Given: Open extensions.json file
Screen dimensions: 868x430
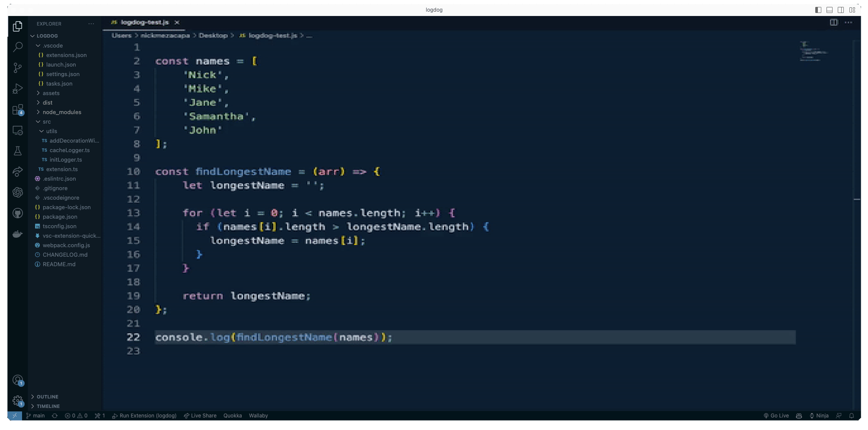Looking at the screenshot, I should coord(66,55).
